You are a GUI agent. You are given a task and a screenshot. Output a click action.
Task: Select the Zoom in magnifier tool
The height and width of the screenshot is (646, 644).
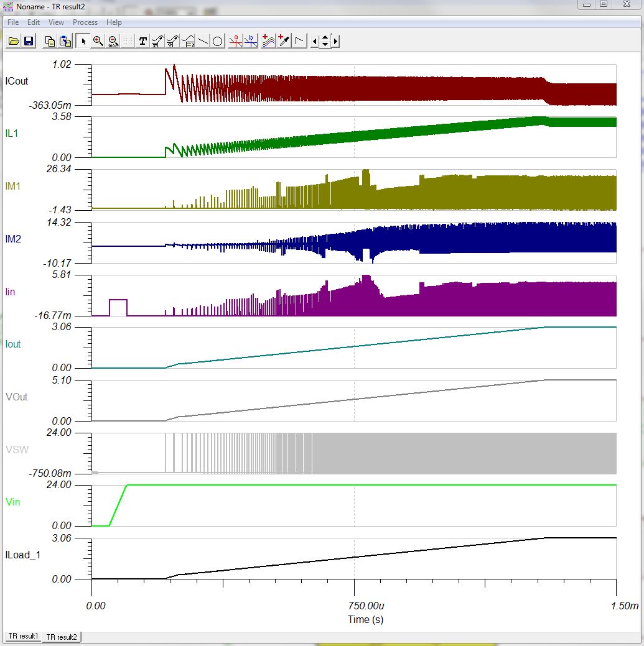point(98,42)
